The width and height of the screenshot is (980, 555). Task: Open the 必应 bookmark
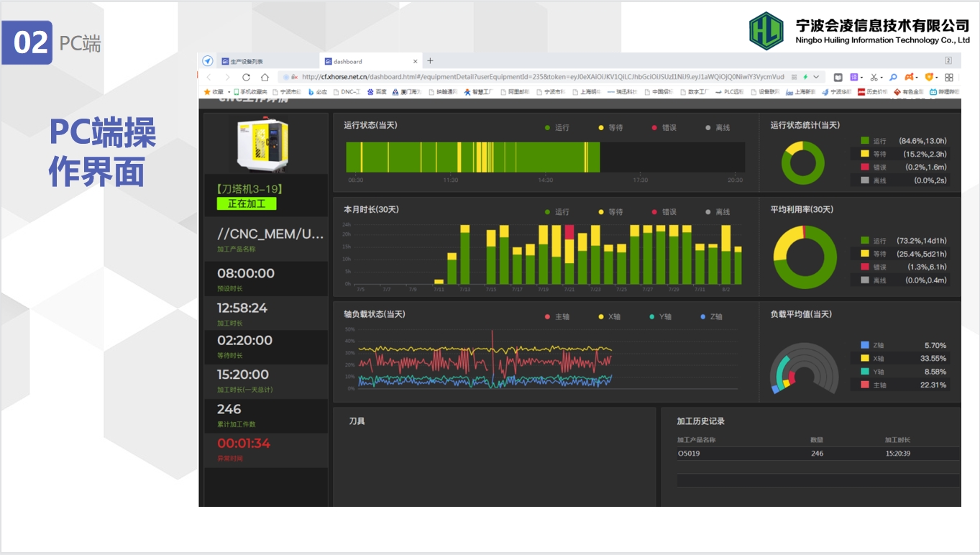coord(318,92)
